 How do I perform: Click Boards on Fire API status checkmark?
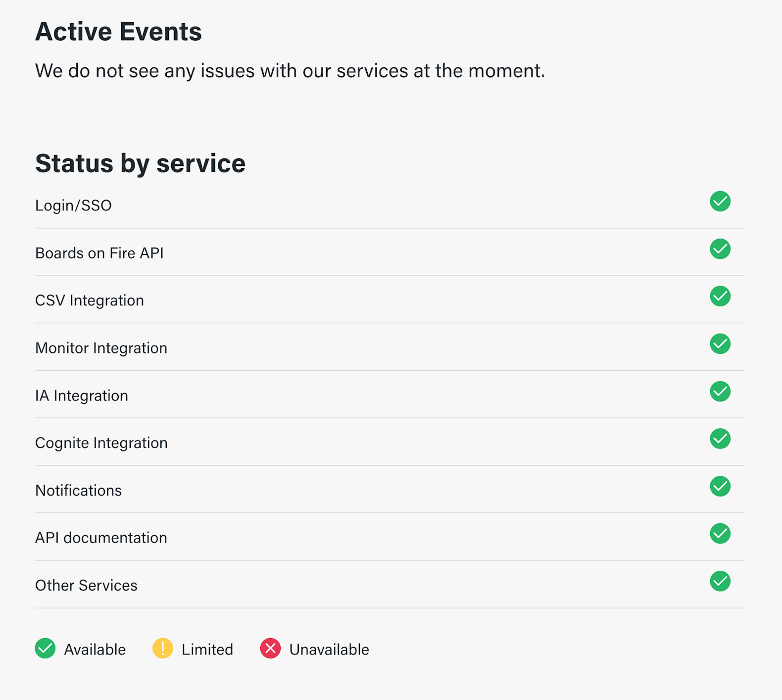tap(720, 249)
